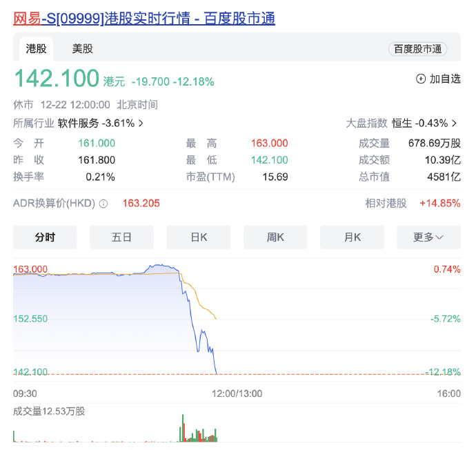The image size is (476, 450).
Task: Click the 最低 value 142.100
Action: [x=269, y=160]
